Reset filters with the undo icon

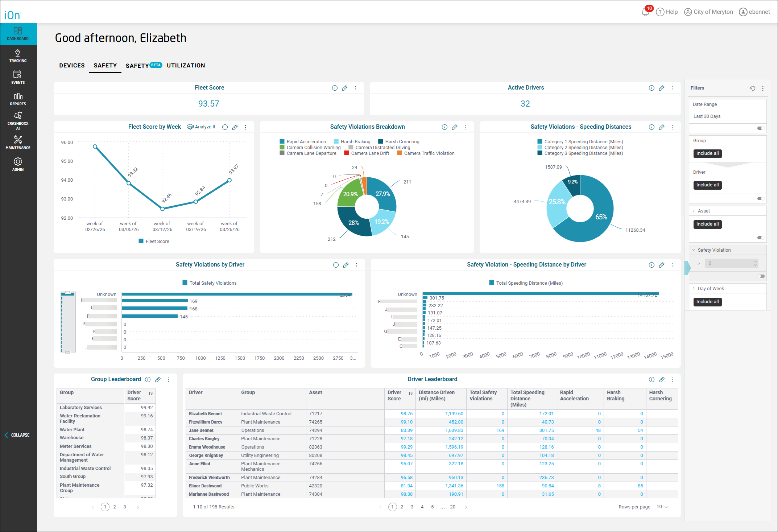(752, 88)
